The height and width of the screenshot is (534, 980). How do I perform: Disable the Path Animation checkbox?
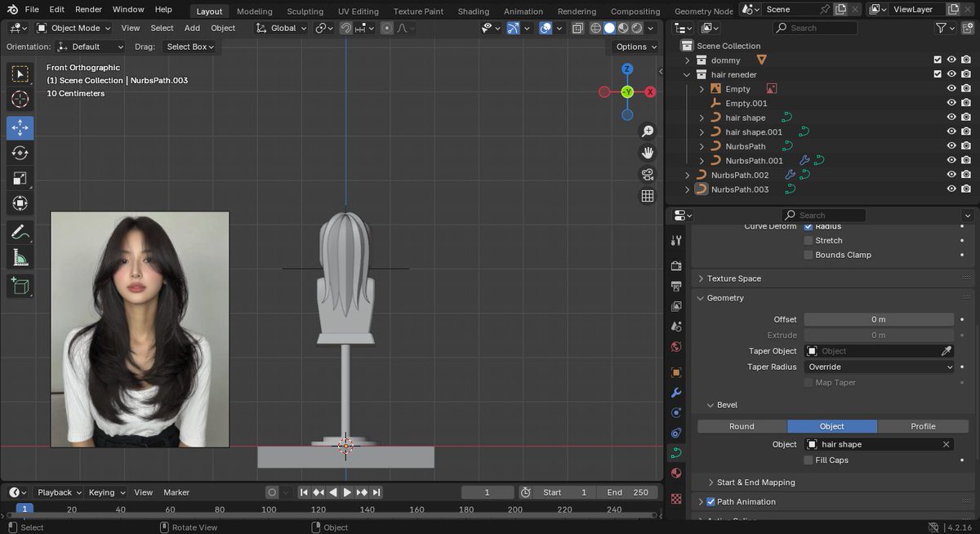click(710, 502)
